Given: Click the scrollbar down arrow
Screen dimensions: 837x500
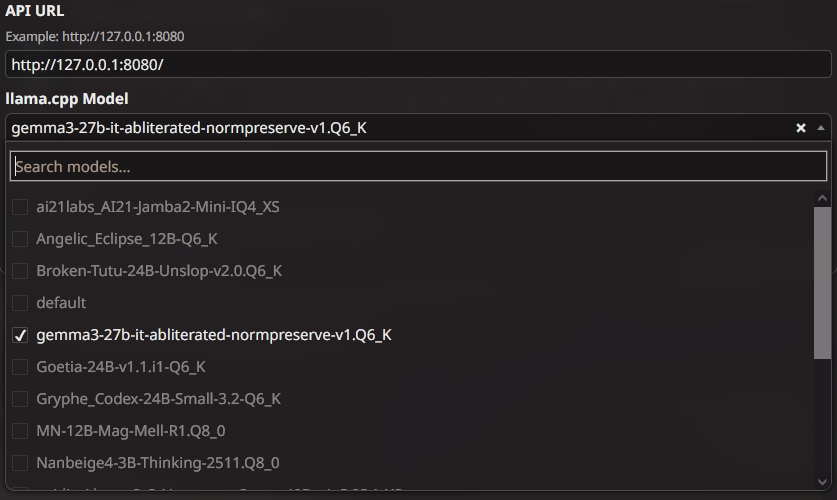Looking at the screenshot, I should point(823,481).
